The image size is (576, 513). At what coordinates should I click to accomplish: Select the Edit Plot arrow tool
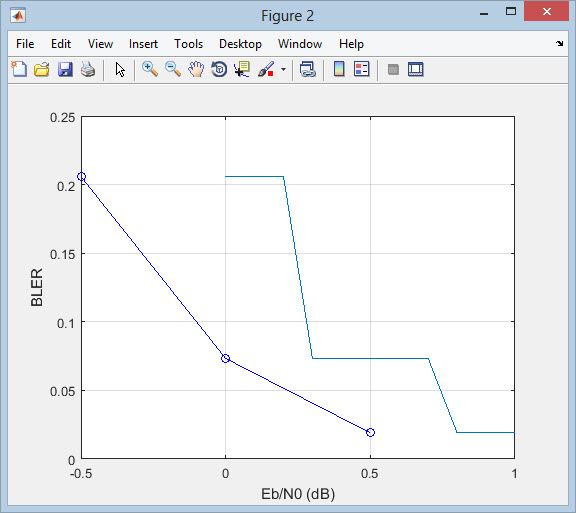point(120,69)
